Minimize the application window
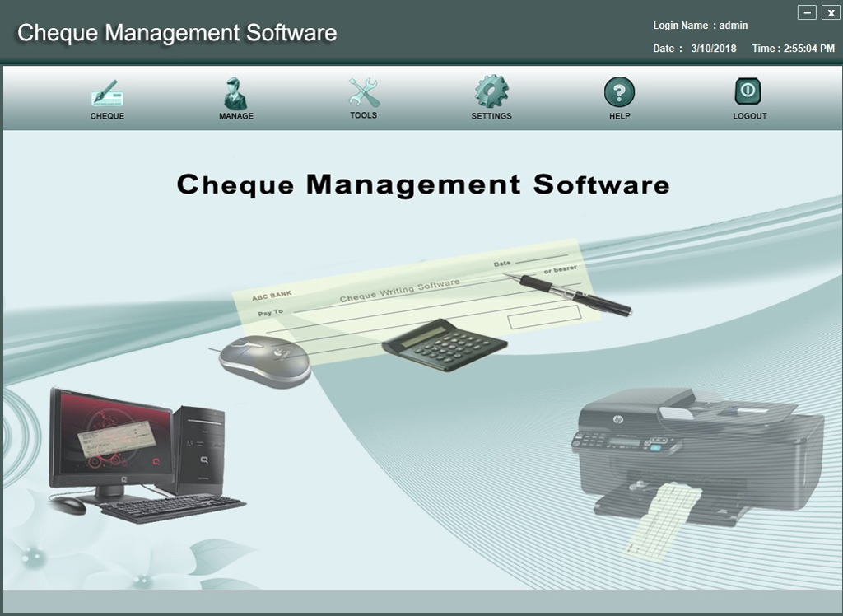 807,12
